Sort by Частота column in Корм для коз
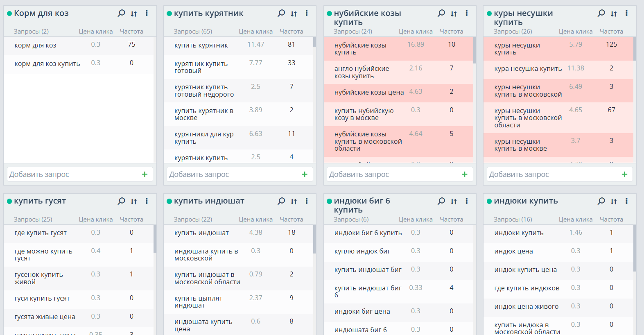The height and width of the screenshot is (335, 644). (x=131, y=31)
